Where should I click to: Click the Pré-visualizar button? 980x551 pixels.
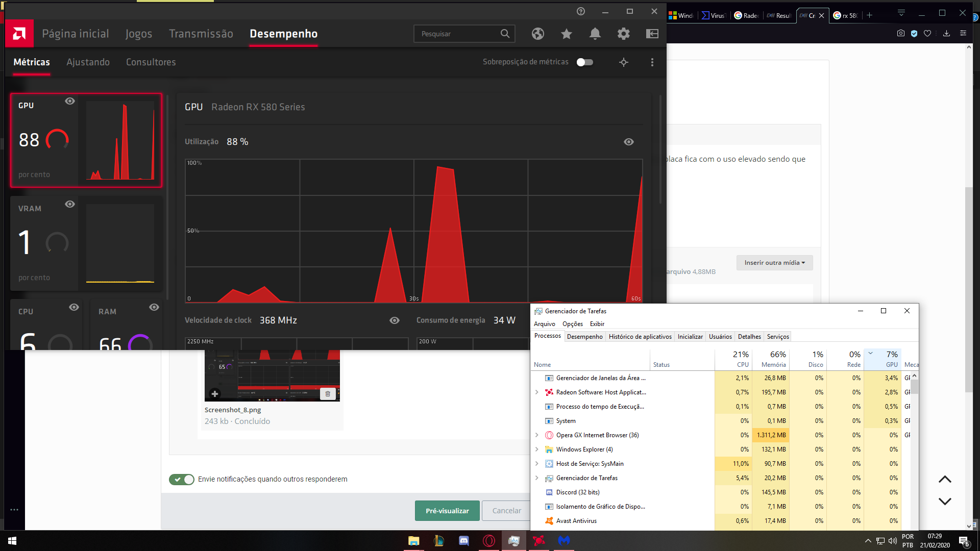(447, 511)
